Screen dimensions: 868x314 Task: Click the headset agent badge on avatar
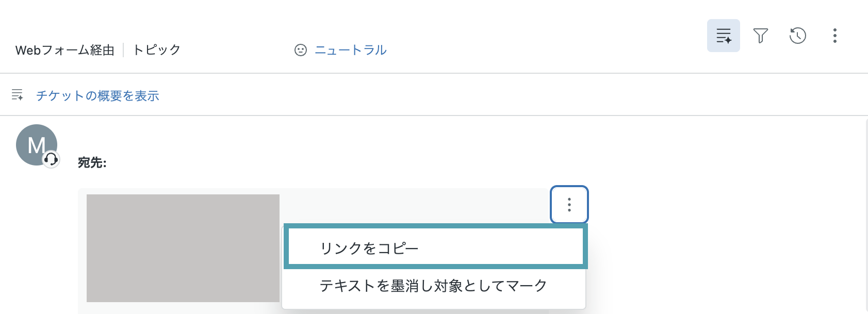pyautogui.click(x=51, y=159)
